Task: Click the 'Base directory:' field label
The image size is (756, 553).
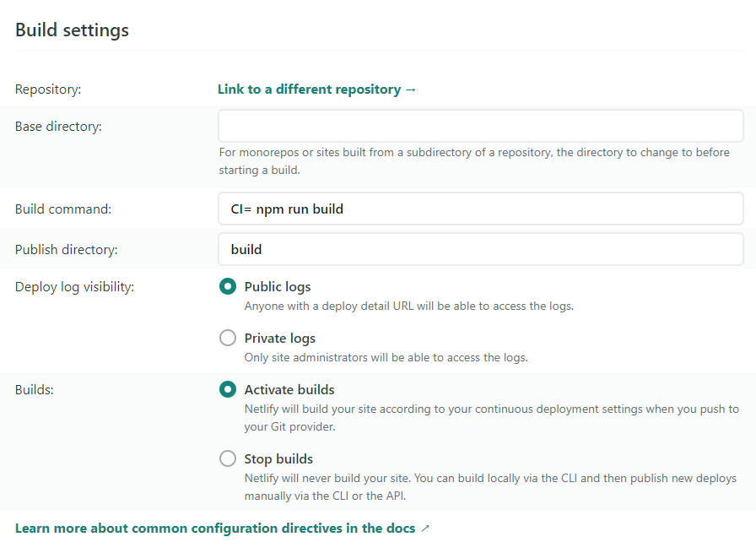Action: [x=58, y=127]
